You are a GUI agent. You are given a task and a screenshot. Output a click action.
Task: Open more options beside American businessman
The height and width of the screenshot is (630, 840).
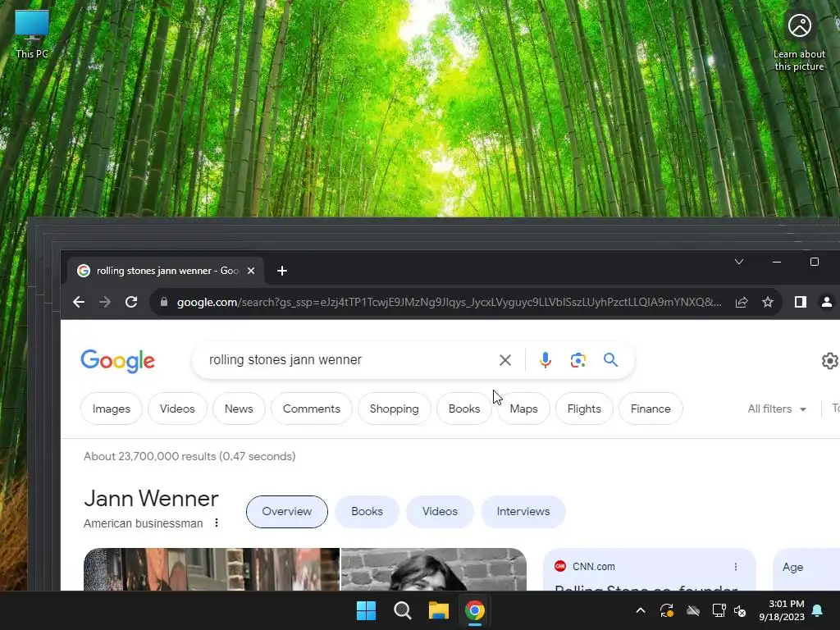coord(217,523)
